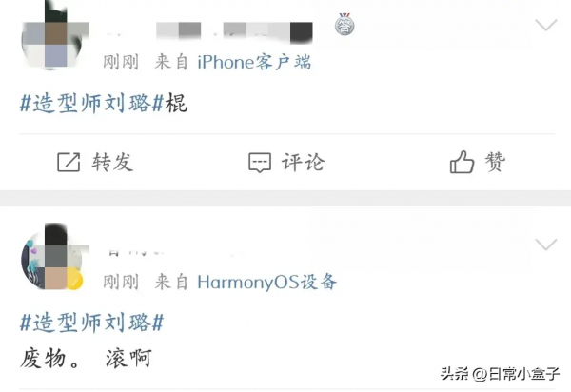Open the comment (评论) bubble icon
The width and height of the screenshot is (571, 392).
[260, 163]
